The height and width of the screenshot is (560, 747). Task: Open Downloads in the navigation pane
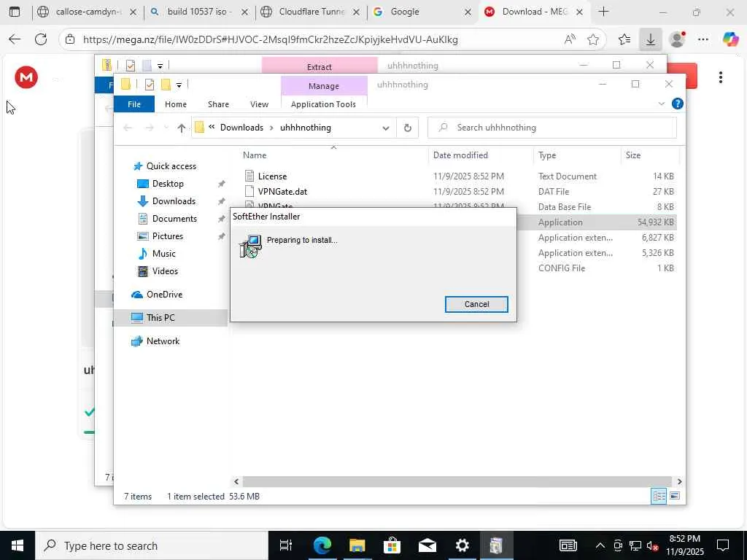click(x=174, y=201)
